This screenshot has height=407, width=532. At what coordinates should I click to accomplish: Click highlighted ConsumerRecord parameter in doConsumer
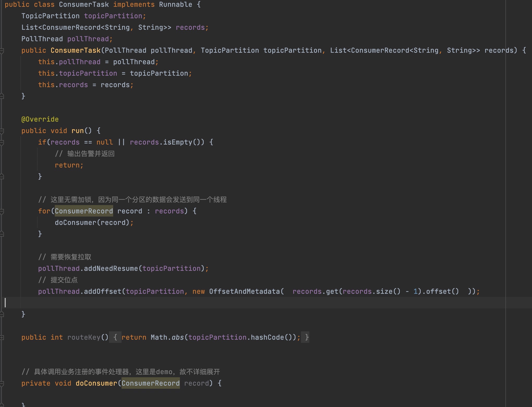pyautogui.click(x=150, y=383)
